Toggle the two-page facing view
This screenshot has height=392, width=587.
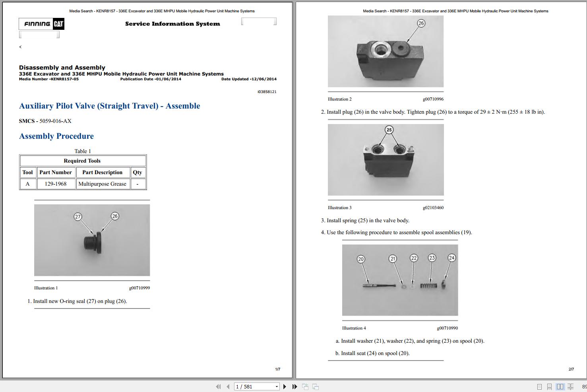pyautogui.click(x=560, y=386)
